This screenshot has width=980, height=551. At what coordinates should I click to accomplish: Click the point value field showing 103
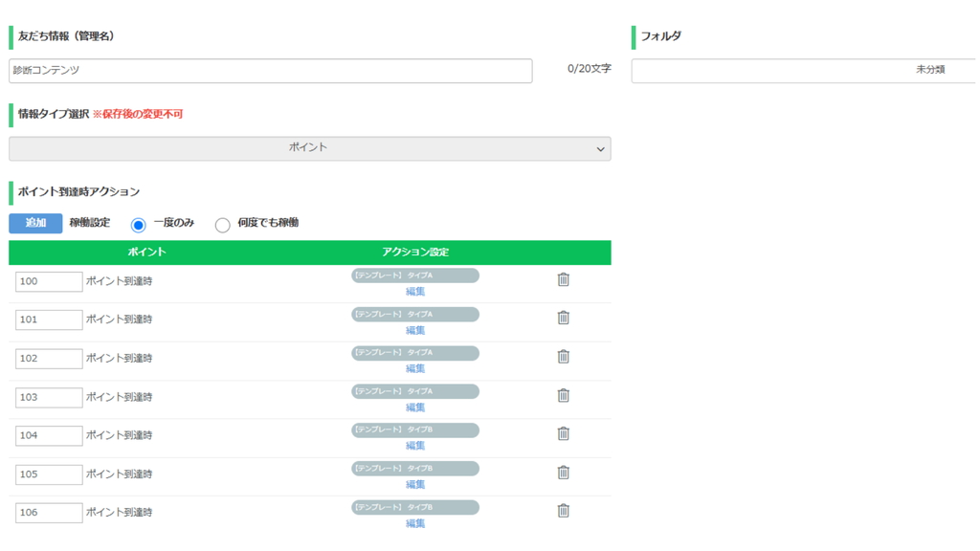point(49,397)
